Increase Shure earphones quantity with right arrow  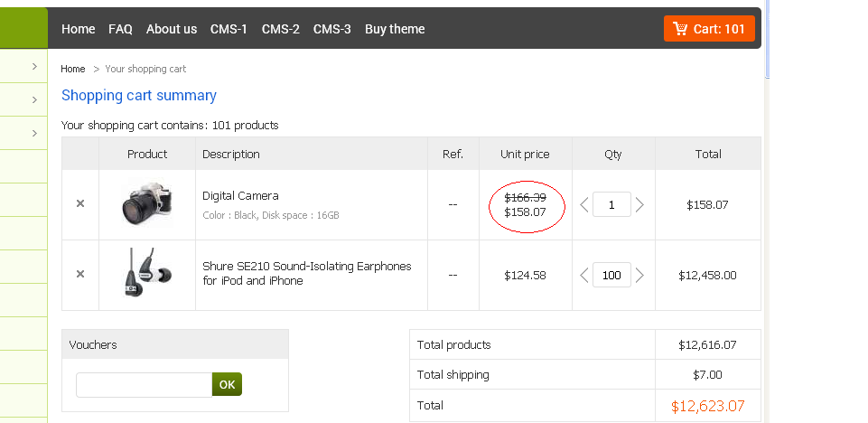coord(640,275)
